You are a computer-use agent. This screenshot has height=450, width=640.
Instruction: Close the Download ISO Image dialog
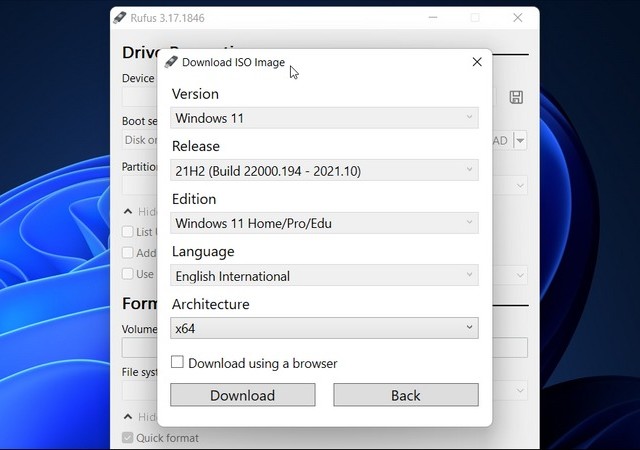(x=477, y=62)
